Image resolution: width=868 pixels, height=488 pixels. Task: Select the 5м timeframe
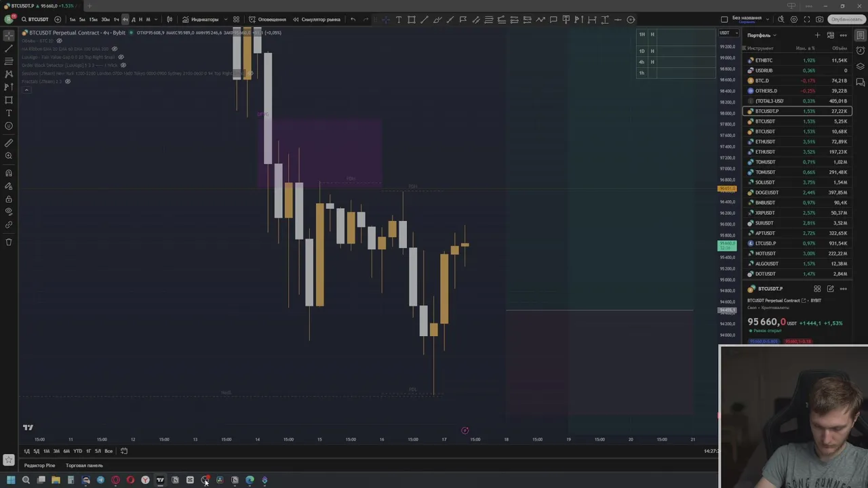click(82, 19)
